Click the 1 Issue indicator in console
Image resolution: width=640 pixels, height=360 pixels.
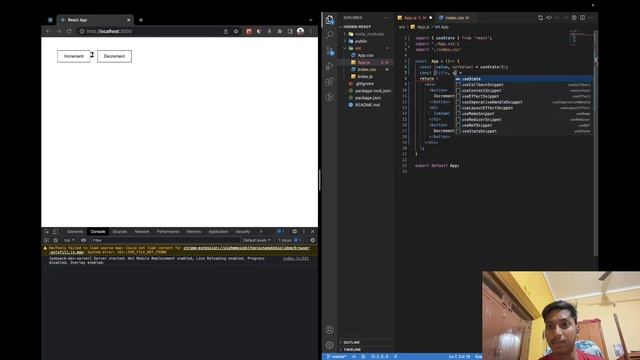point(290,240)
